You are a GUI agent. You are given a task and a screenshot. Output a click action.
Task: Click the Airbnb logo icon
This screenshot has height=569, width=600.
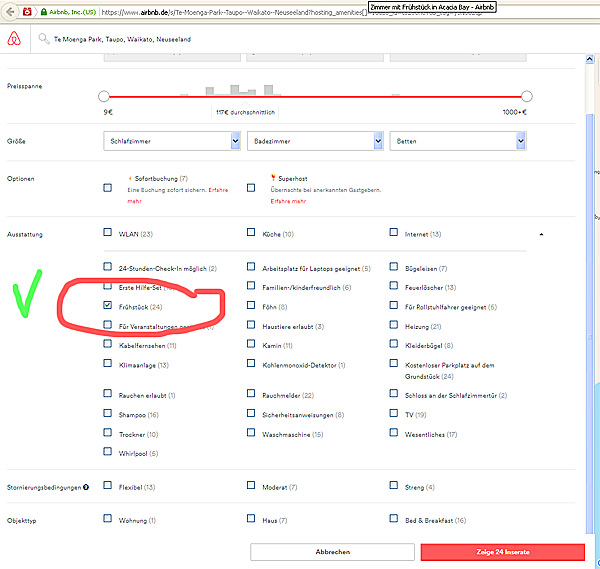coord(13,38)
